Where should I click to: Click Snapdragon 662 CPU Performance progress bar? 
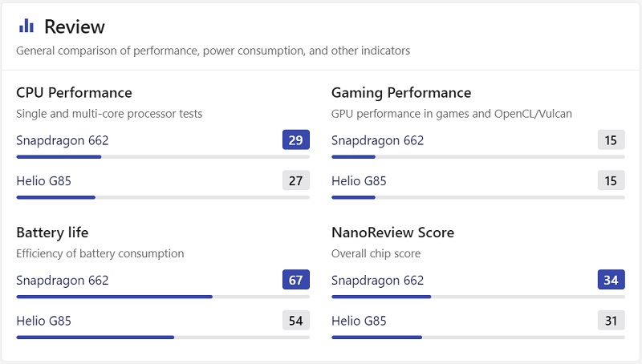click(x=163, y=157)
